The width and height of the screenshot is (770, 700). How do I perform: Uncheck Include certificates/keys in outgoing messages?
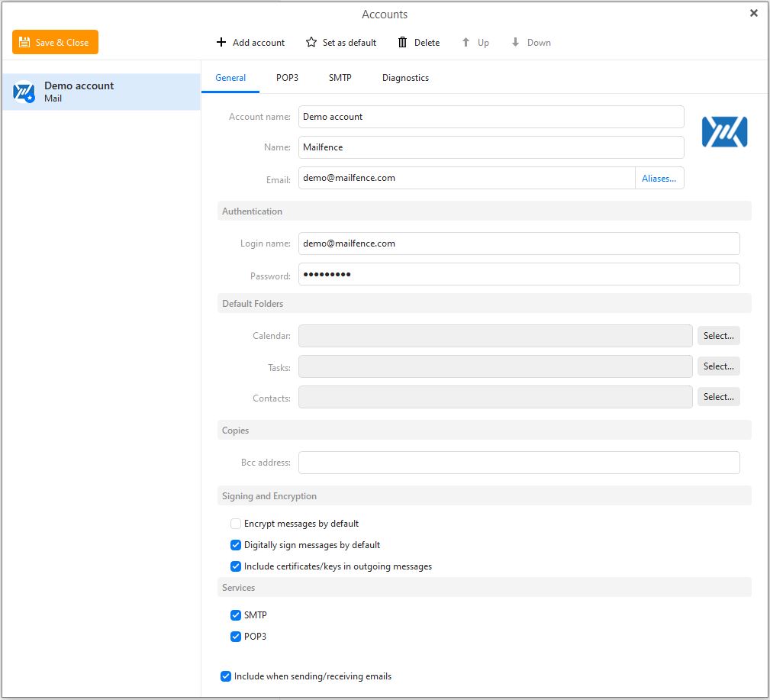[236, 566]
